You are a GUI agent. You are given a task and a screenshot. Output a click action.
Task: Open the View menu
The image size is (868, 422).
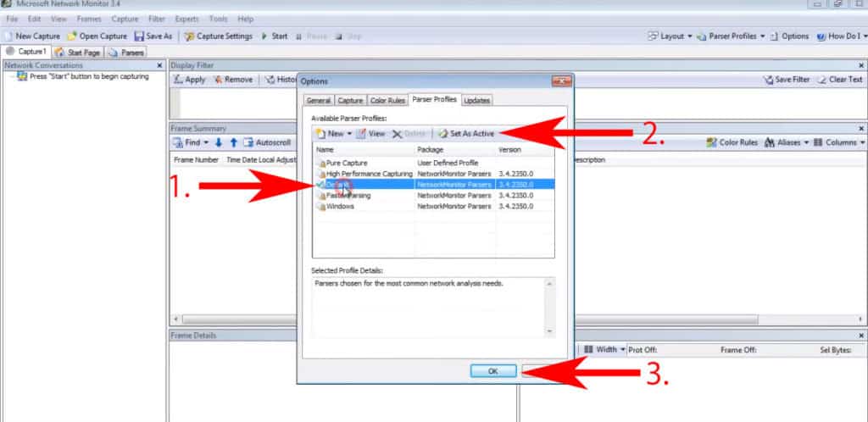click(58, 19)
